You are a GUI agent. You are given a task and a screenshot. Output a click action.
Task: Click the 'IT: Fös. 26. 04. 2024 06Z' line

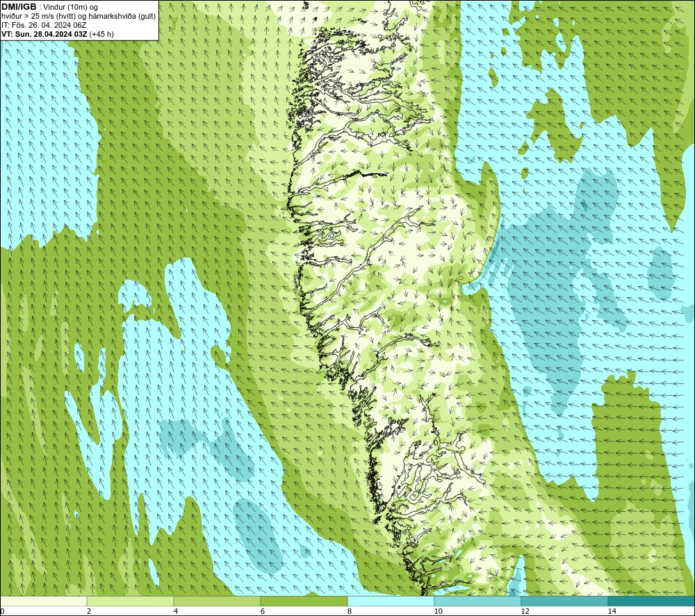pos(44,25)
